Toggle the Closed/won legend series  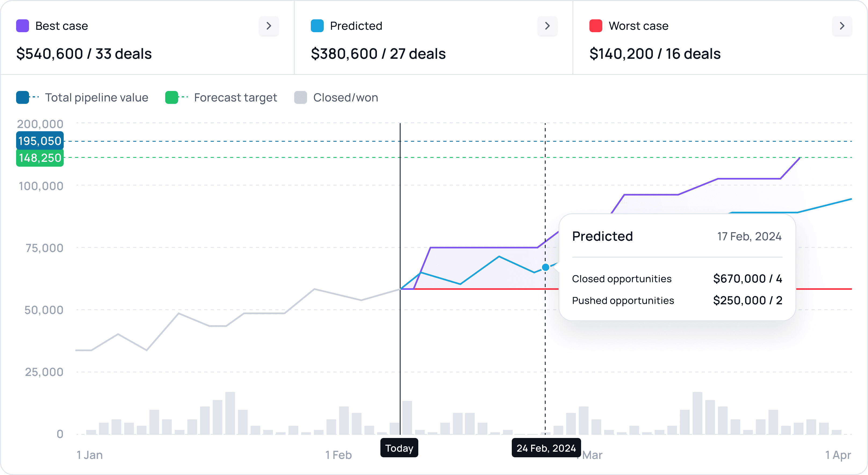coord(345,98)
